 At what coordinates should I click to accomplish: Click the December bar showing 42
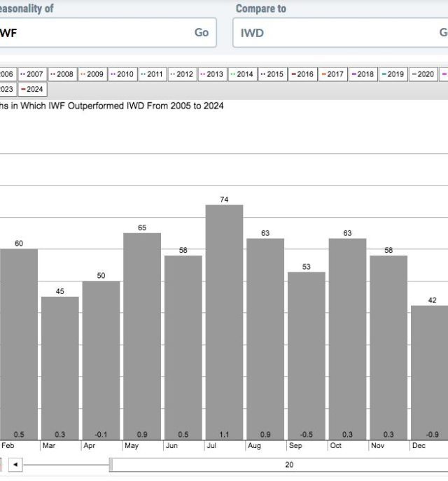pos(430,372)
